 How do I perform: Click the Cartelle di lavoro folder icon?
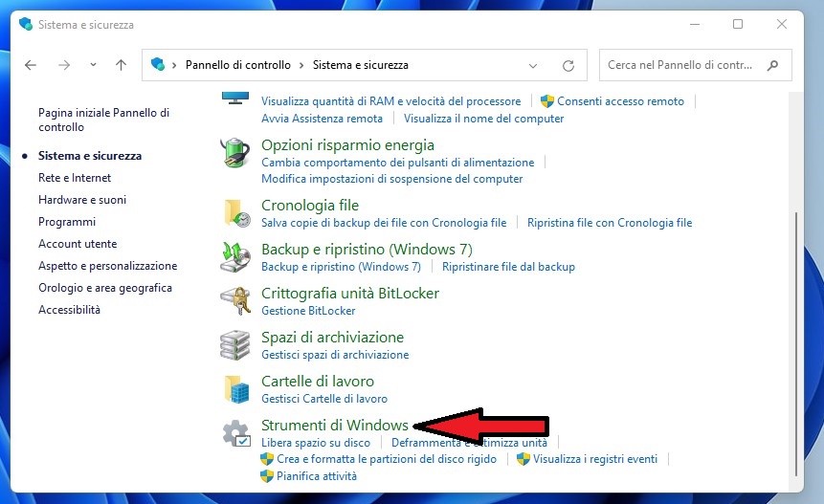click(236, 389)
